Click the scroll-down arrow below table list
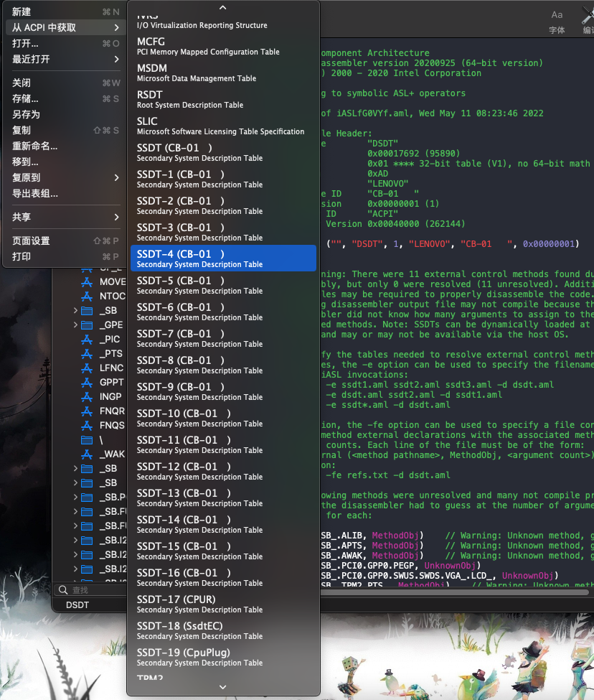 tap(222, 687)
